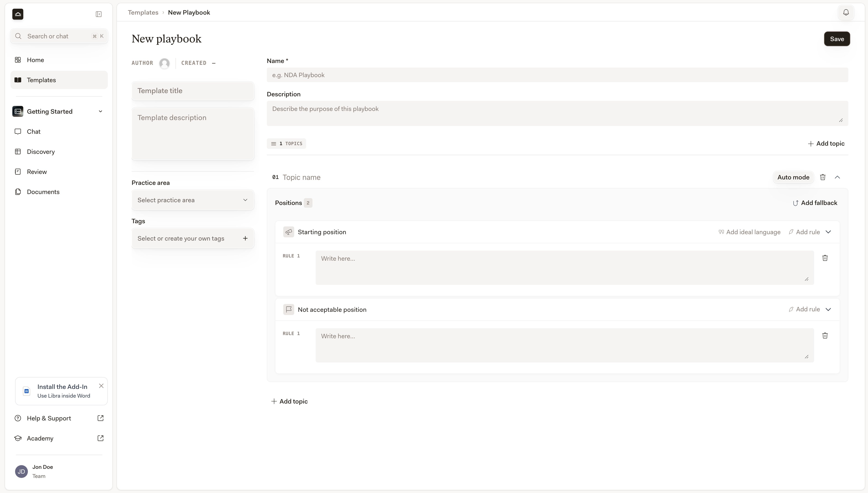Image resolution: width=868 pixels, height=493 pixels.
Task: Open Install the Add-In Word card
Action: tap(61, 391)
